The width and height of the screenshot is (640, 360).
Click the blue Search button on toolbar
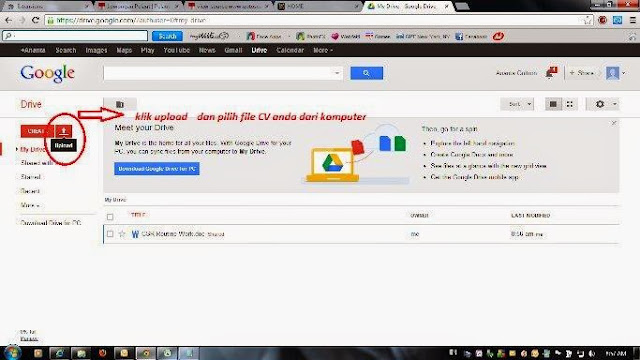[x=167, y=36]
